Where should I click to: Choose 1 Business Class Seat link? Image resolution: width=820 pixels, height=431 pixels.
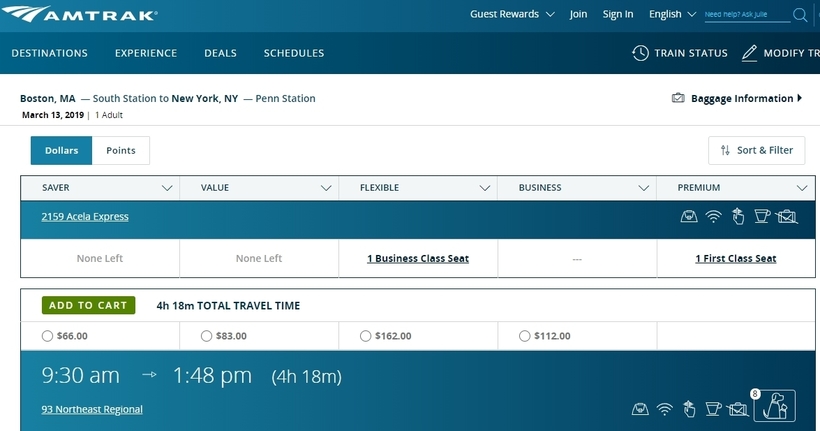pyautogui.click(x=418, y=258)
